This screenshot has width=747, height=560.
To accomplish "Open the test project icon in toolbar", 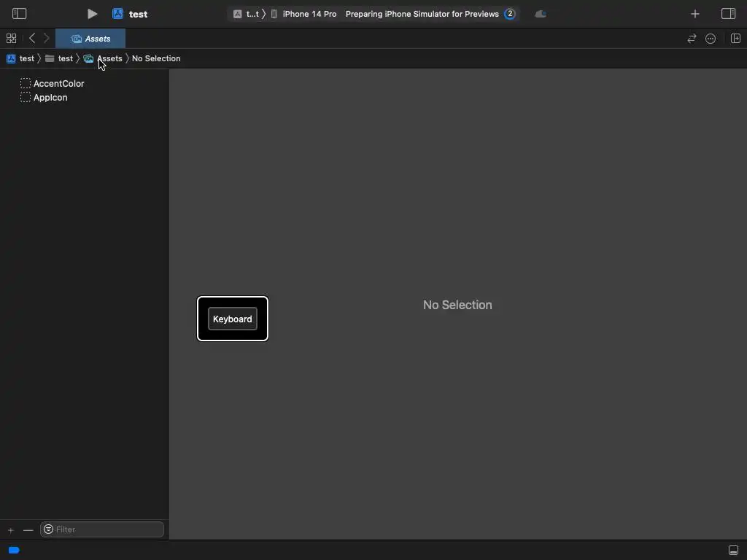I will [117, 14].
